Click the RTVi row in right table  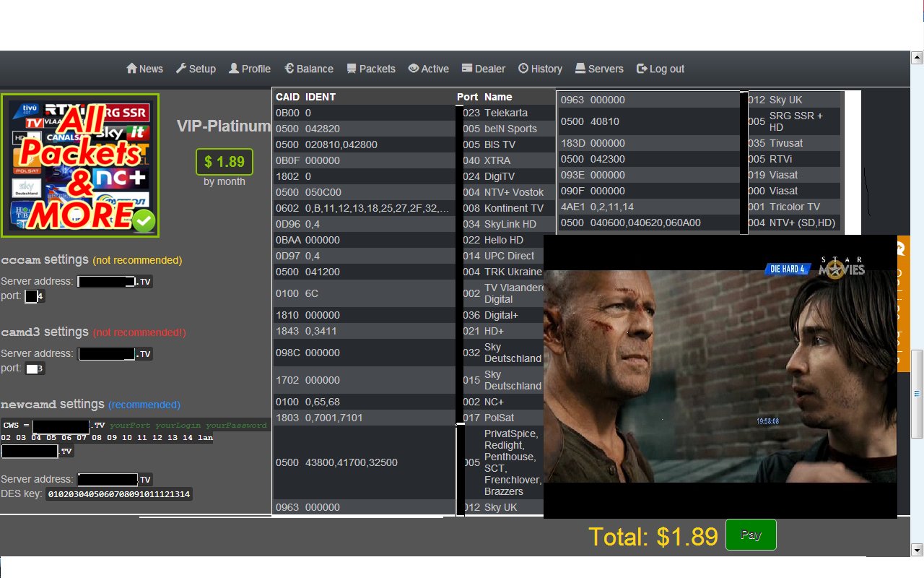pyautogui.click(x=781, y=159)
